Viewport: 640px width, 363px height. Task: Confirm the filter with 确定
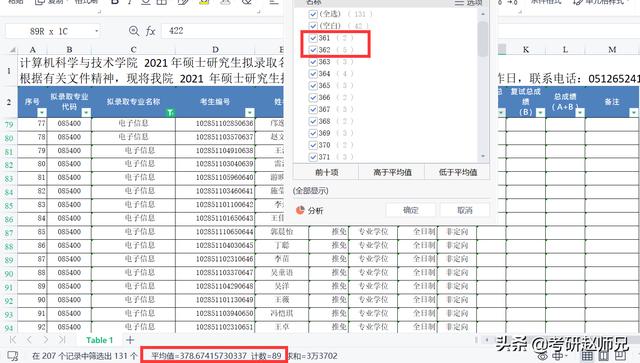click(411, 210)
